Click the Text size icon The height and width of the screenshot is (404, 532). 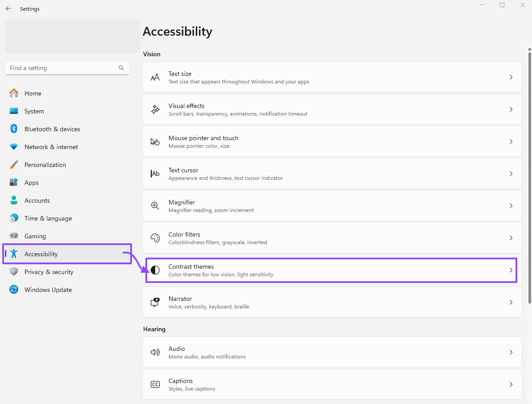coord(155,77)
